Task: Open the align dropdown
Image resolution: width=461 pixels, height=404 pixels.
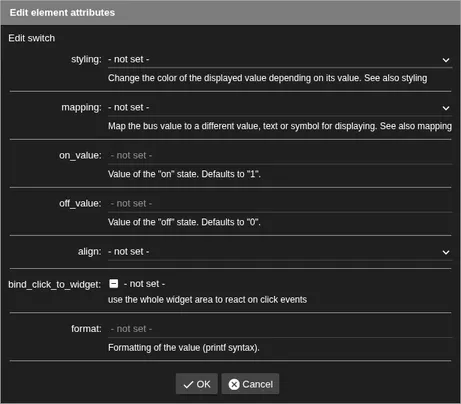Action: point(280,252)
